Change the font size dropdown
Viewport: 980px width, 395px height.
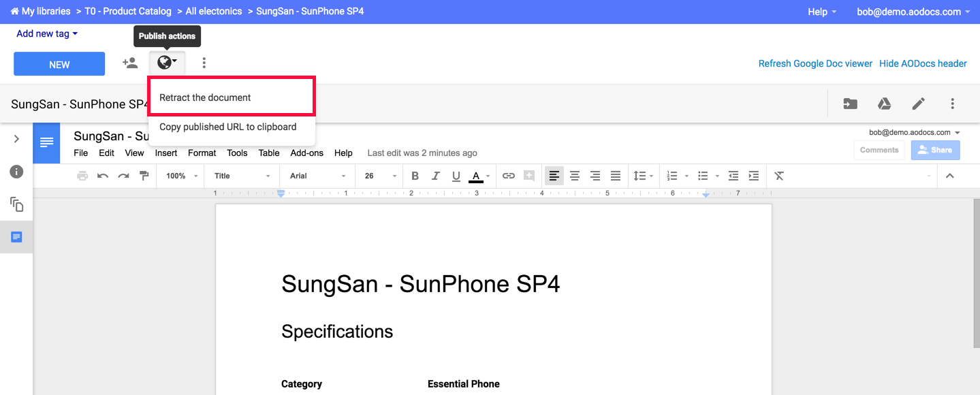point(381,176)
